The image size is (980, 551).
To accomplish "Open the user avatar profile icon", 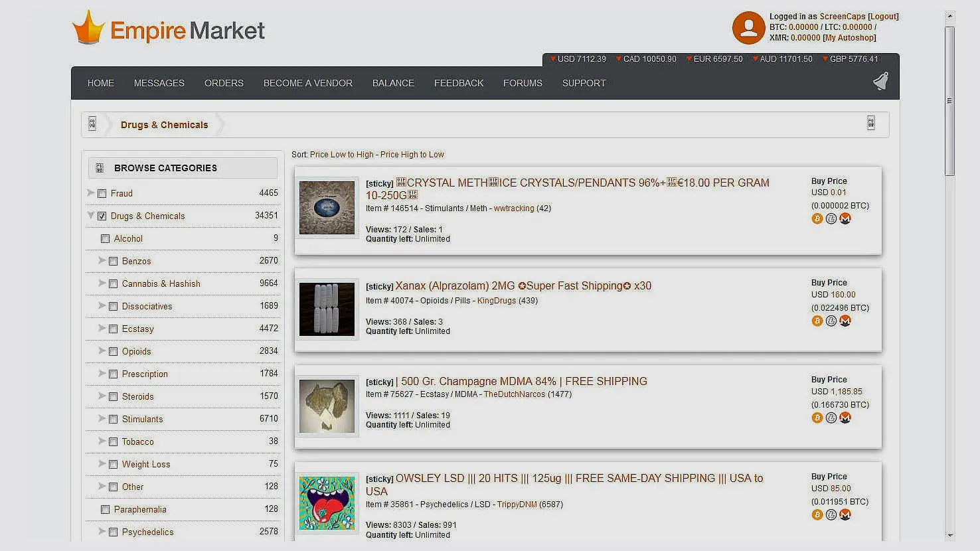I will [748, 28].
